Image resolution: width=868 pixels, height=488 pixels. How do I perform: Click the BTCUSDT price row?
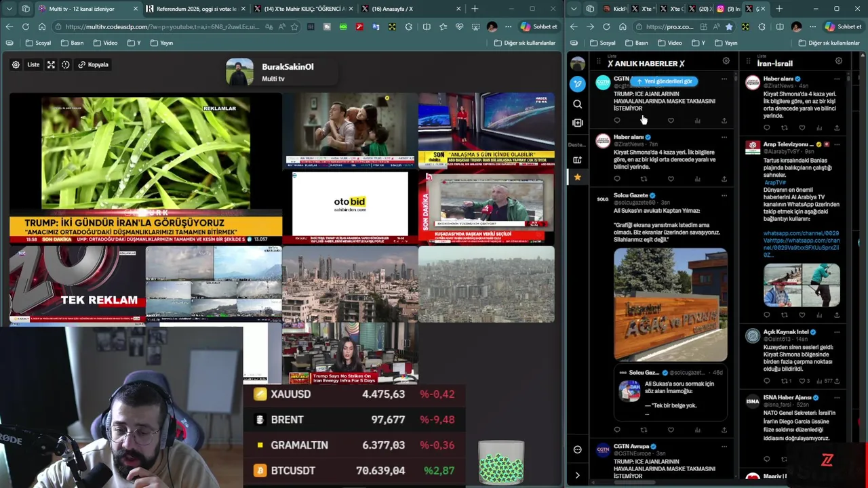[354, 470]
